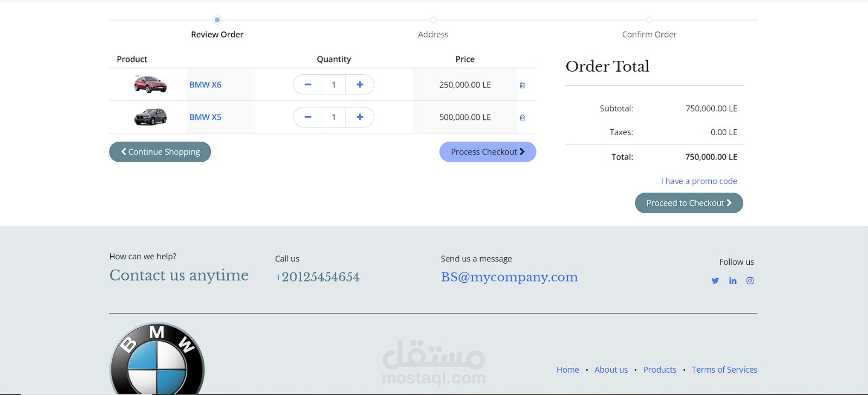Click the Quantity column header
The width and height of the screenshot is (868, 395).
(x=334, y=59)
